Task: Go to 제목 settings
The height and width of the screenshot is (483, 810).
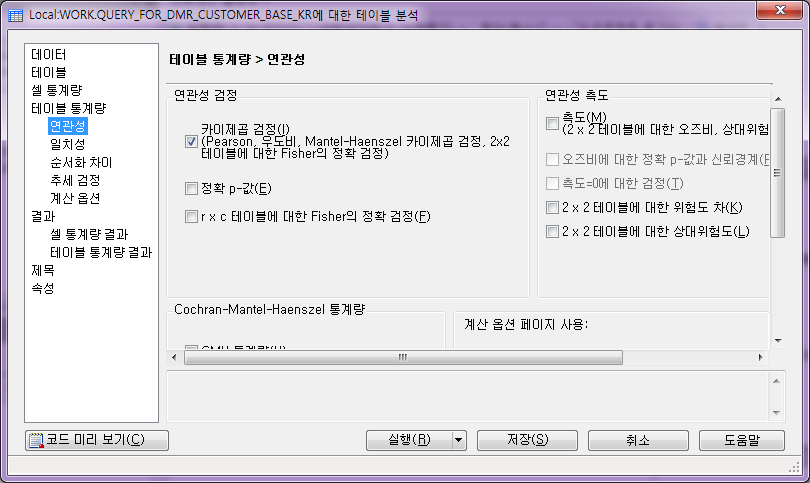Action: coord(43,270)
